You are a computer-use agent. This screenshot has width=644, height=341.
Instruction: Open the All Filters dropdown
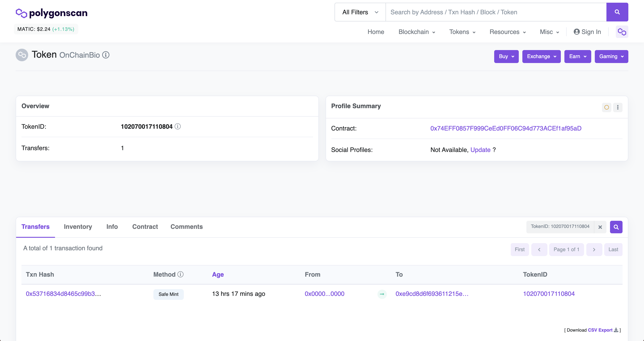(360, 12)
